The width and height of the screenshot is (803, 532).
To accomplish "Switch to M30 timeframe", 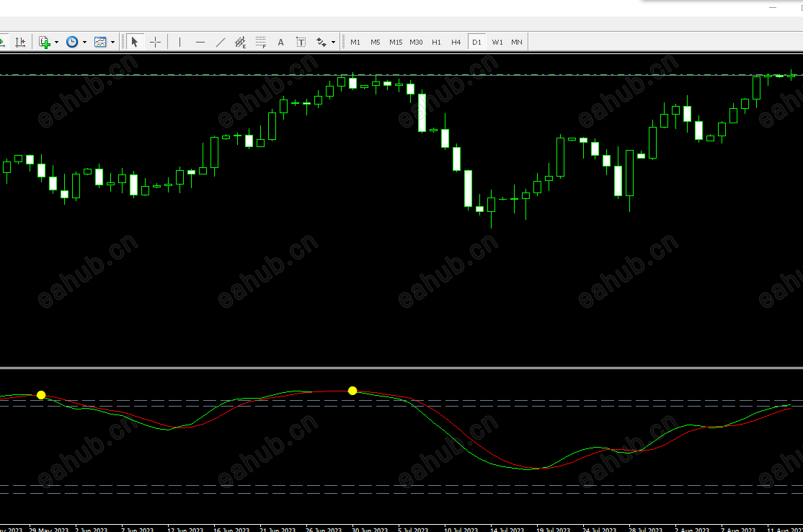I will [x=417, y=42].
